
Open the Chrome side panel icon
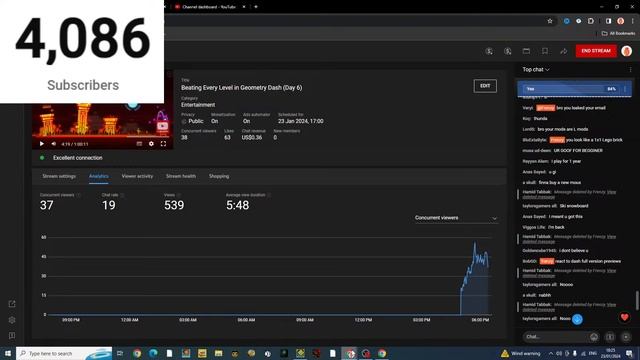point(608,21)
